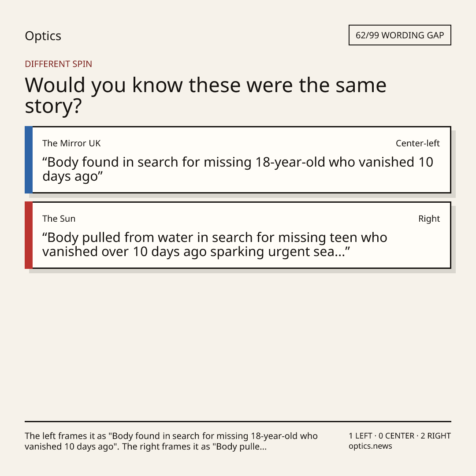Click the red bar on the Sun card
The width and height of the screenshot is (476, 476).
point(29,235)
